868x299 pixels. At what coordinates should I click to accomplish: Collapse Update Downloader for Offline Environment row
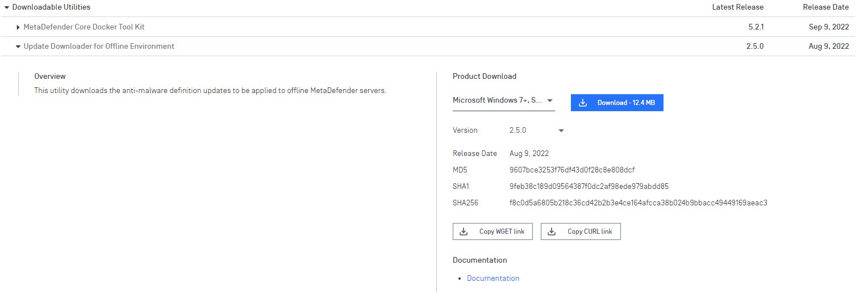(x=18, y=47)
